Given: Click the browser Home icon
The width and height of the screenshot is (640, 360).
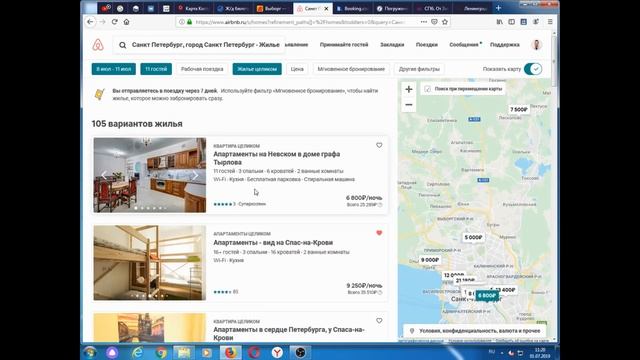Looking at the screenshot, I should coord(127,22).
